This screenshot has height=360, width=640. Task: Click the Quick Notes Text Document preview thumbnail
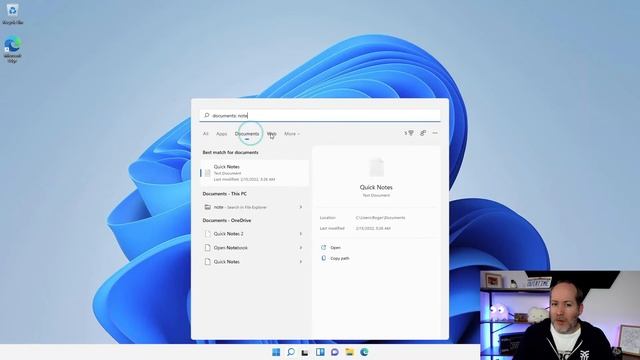(x=376, y=167)
